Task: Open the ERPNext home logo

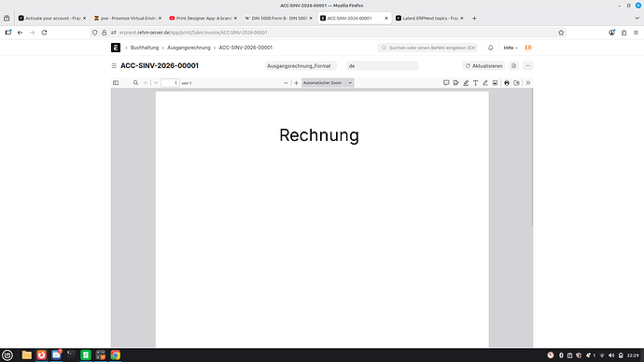Action: pyautogui.click(x=116, y=48)
